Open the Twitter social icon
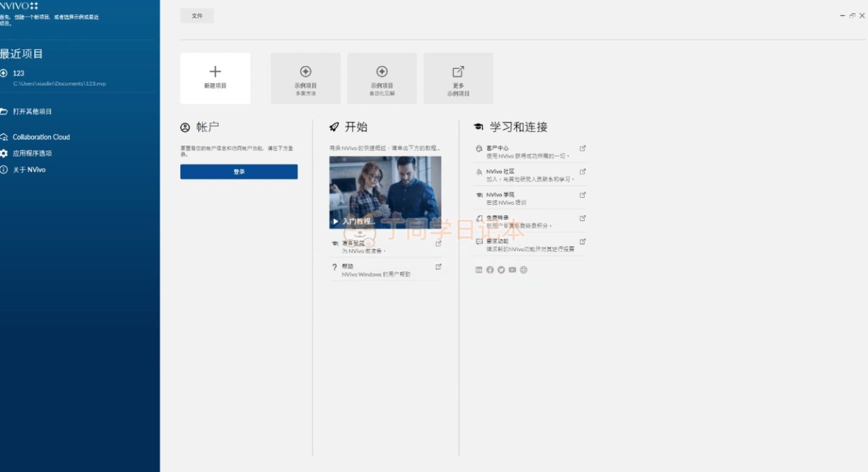The width and height of the screenshot is (868, 472). pos(501,270)
